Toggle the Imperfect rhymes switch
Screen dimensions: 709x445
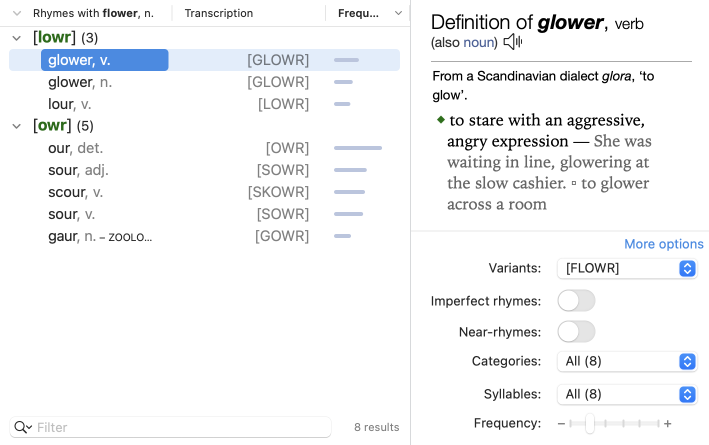pos(576,301)
